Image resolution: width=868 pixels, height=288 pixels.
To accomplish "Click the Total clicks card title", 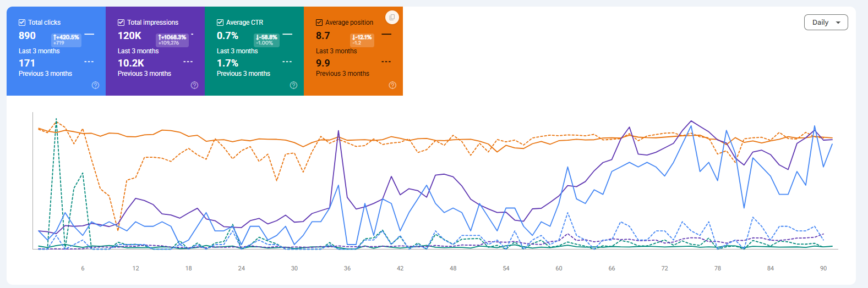I will click(x=45, y=23).
